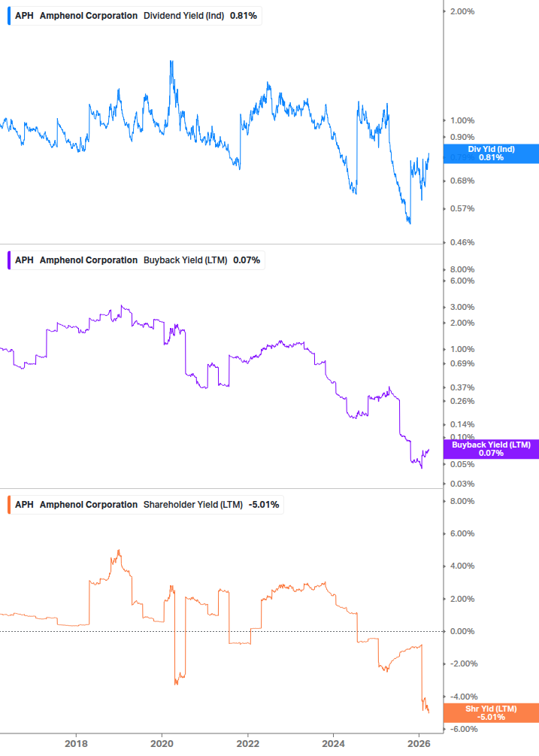This screenshot has height=756, width=539.
Task: Click the '6.00%' tick in the Shareholder Yield panel
Action: 462,534
